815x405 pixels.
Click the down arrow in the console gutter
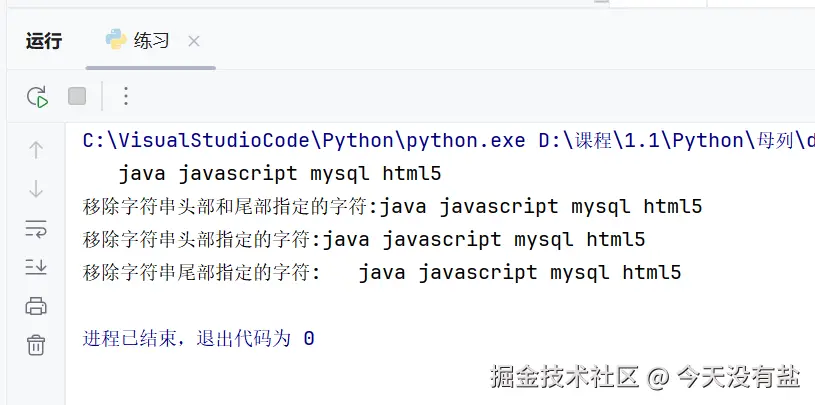[36, 189]
